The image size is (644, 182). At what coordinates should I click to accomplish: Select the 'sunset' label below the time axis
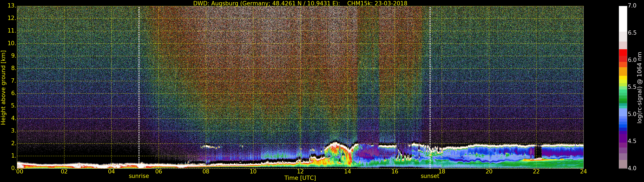(x=430, y=176)
